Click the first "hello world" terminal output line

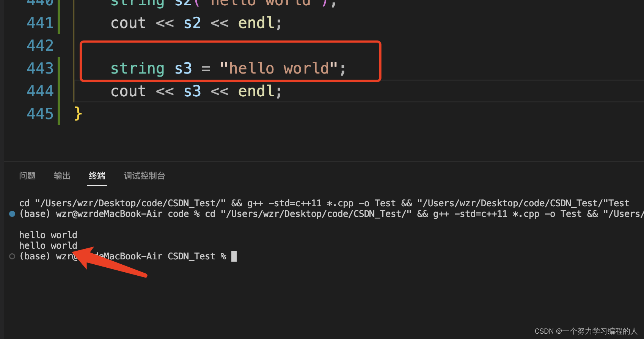pos(48,235)
